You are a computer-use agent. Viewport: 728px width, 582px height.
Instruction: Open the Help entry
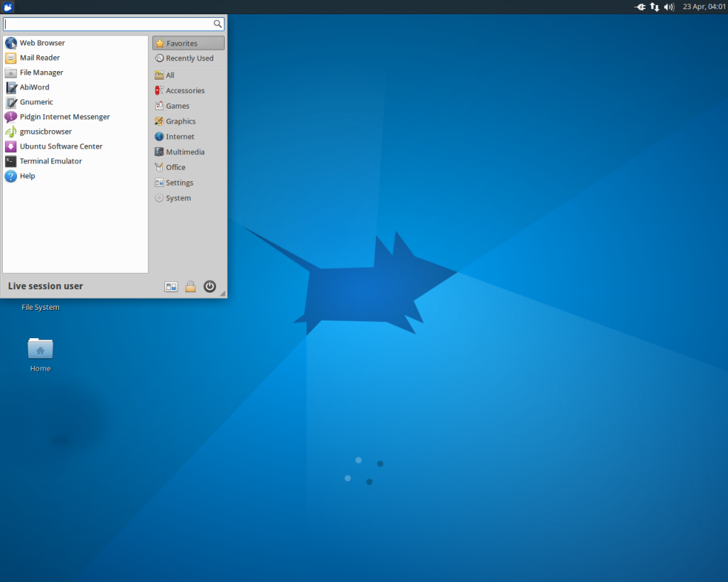point(28,176)
